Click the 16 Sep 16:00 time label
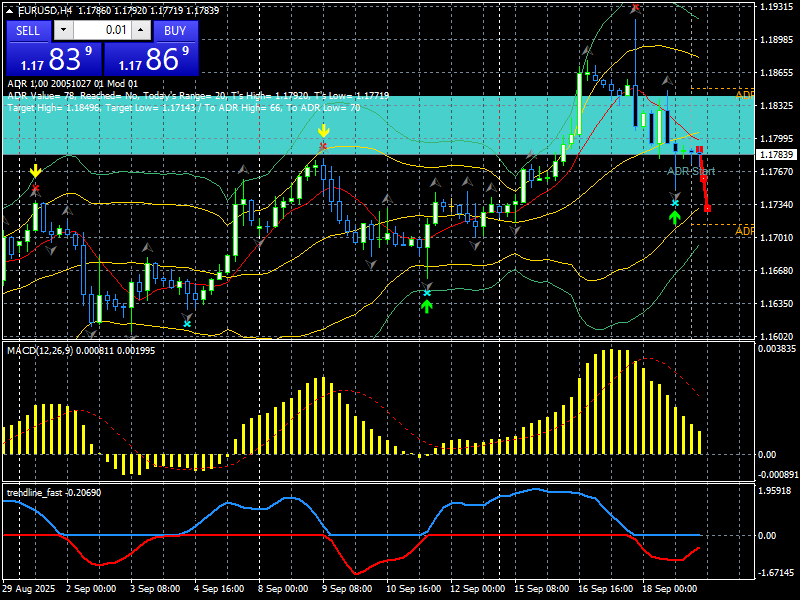Screen dimensions: 800x600 coord(606,589)
